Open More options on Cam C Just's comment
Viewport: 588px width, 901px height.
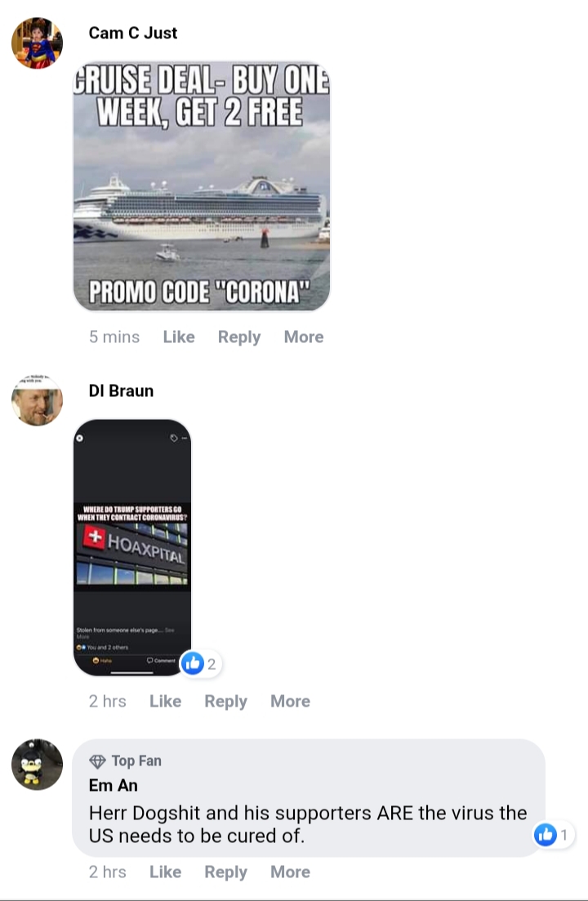tap(304, 337)
